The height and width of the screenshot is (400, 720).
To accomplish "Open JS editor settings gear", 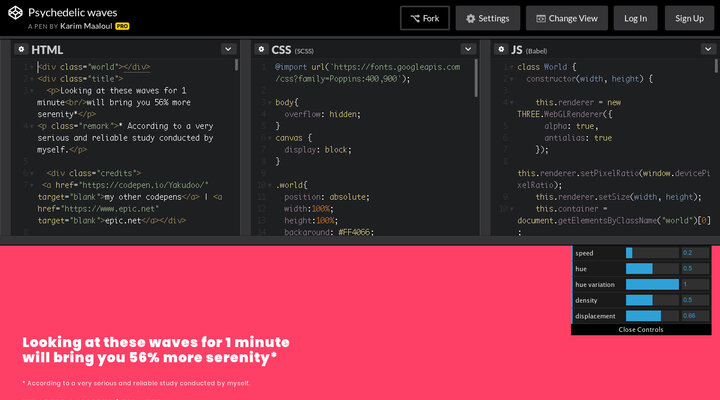I will tap(500, 49).
